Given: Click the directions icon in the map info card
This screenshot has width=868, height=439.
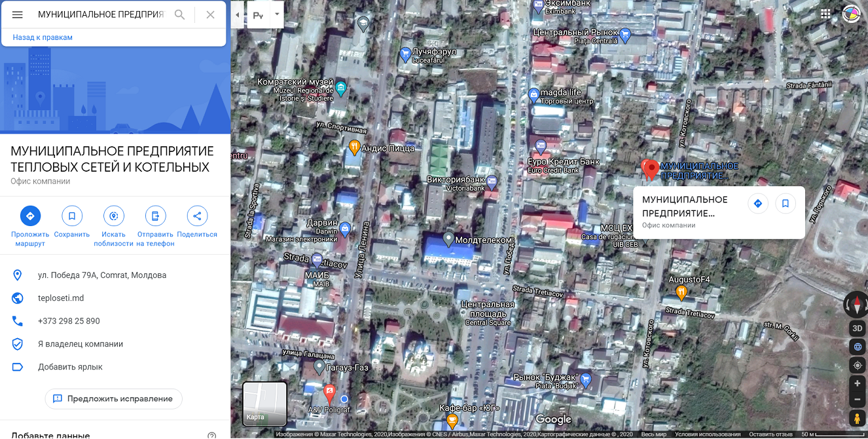Looking at the screenshot, I should [x=758, y=204].
